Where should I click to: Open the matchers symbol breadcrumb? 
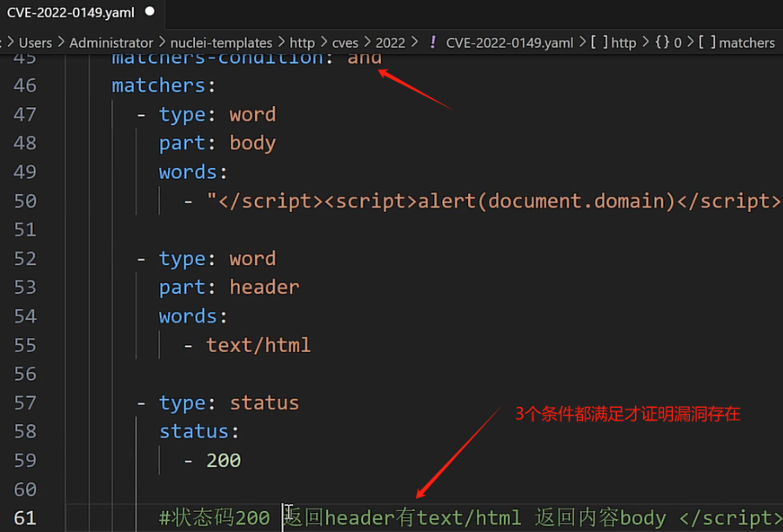coord(746,43)
